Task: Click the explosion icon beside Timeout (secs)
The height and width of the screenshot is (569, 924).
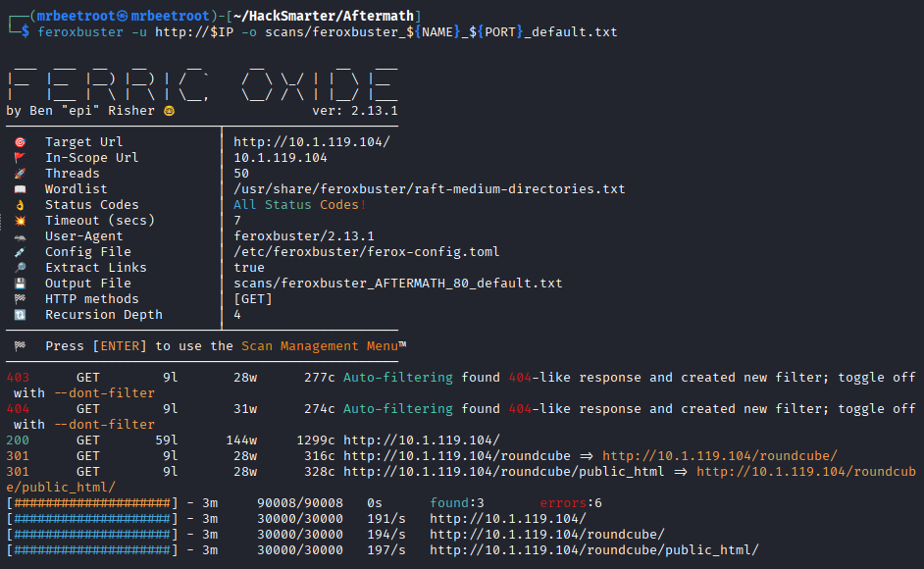Action: pyautogui.click(x=20, y=221)
